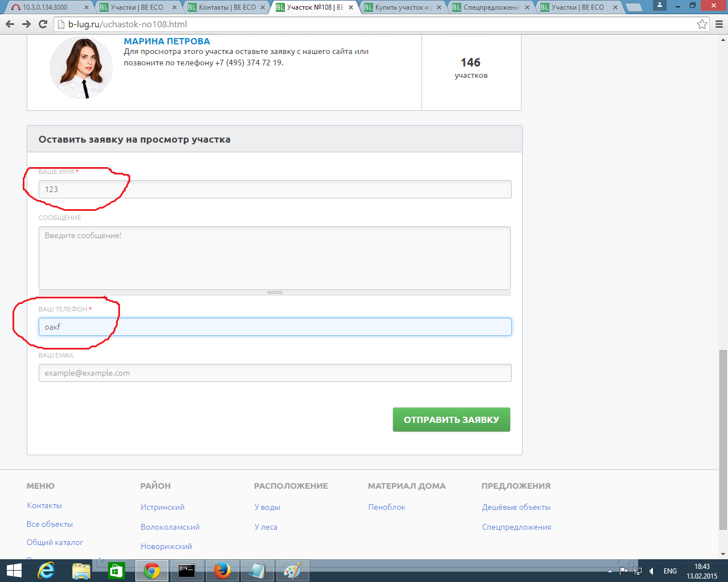Screen dimensions: 728x582
Task: Show hidden system tray icons
Action: (x=610, y=571)
